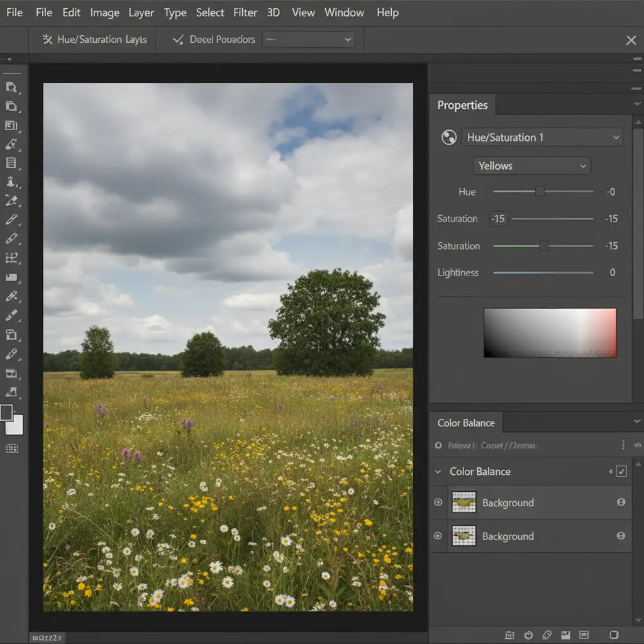
Task: Click the leftmost icon in the layers panel footer
Action: point(510,635)
